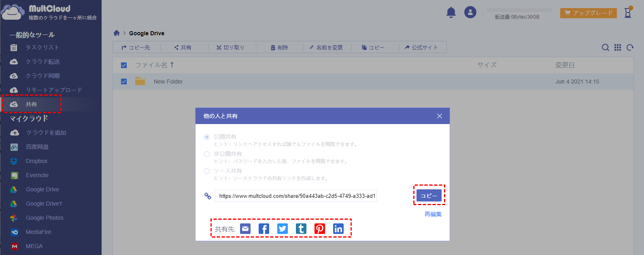Open MediaFire in sidebar

(38, 232)
